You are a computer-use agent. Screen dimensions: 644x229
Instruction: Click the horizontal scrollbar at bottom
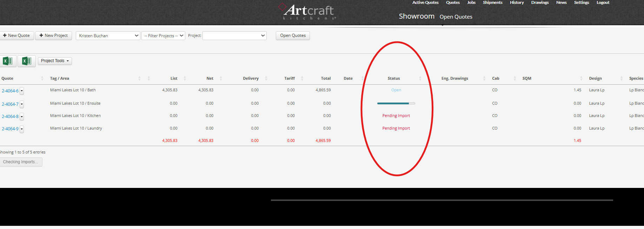(x=442, y=200)
